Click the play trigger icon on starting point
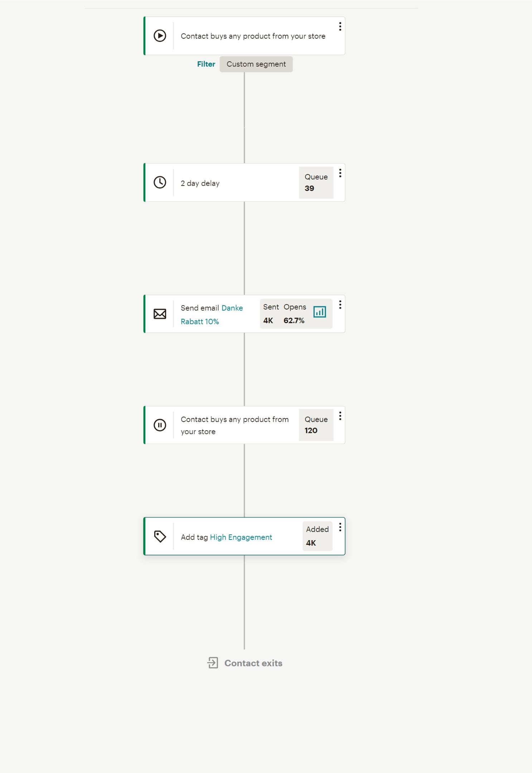The width and height of the screenshot is (532, 773). point(160,36)
